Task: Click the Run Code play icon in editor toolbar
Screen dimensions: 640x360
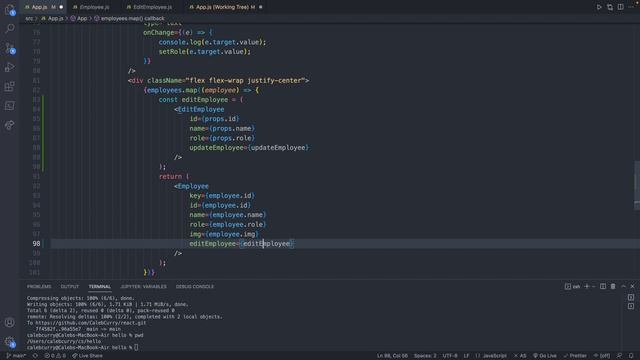Action: click(x=599, y=7)
